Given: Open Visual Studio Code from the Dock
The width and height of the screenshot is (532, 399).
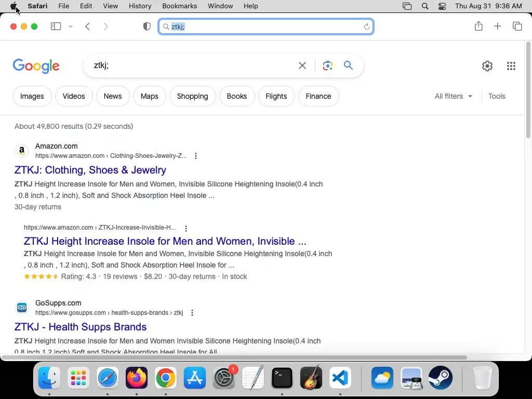Looking at the screenshot, I should pyautogui.click(x=340, y=378).
